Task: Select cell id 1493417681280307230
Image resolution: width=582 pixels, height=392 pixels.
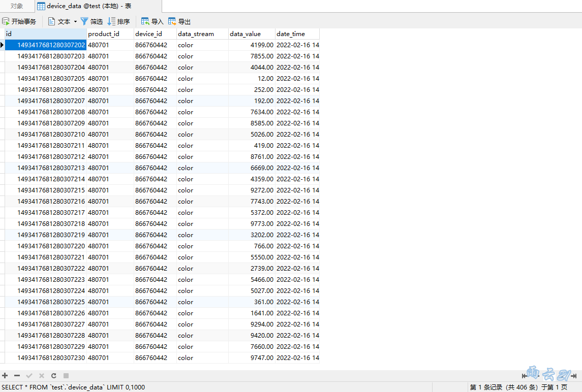Action: tap(46, 358)
